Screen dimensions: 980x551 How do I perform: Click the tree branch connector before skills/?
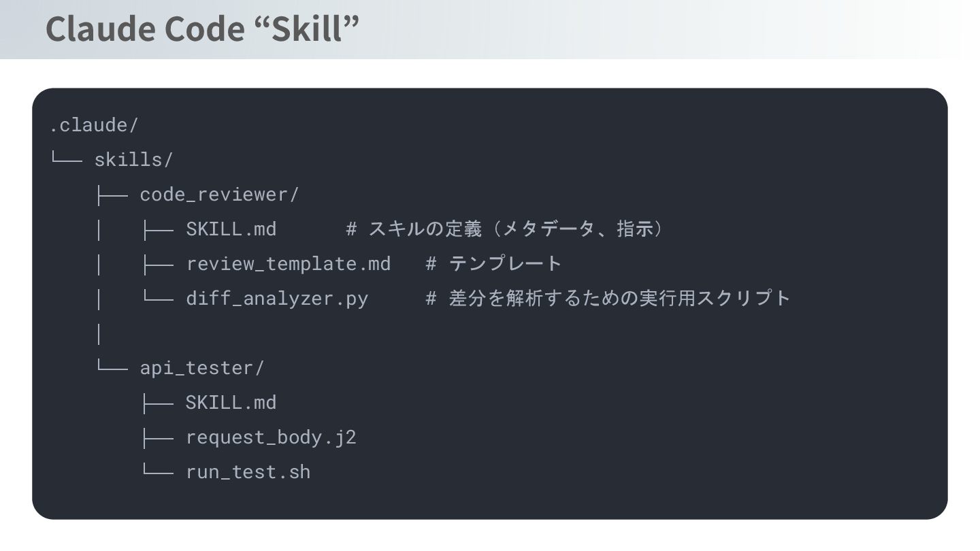click(x=66, y=160)
